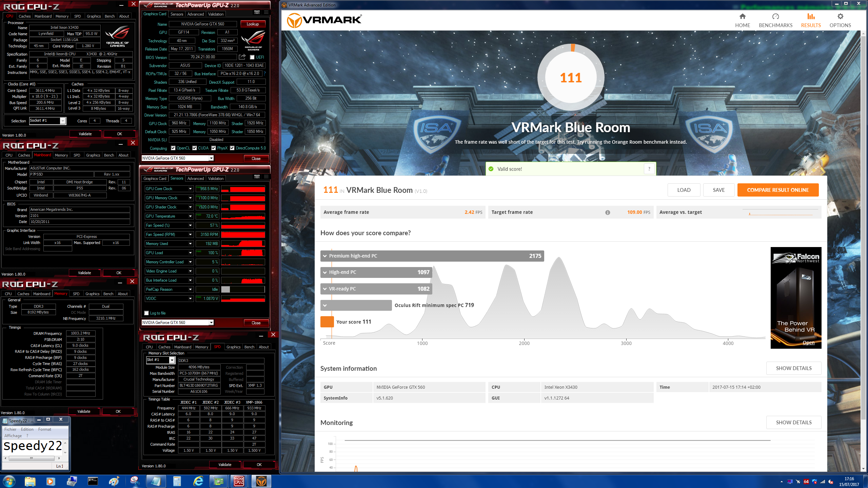Open the Windows Start orb
Image resolution: width=868 pixels, height=488 pixels.
[x=9, y=481]
